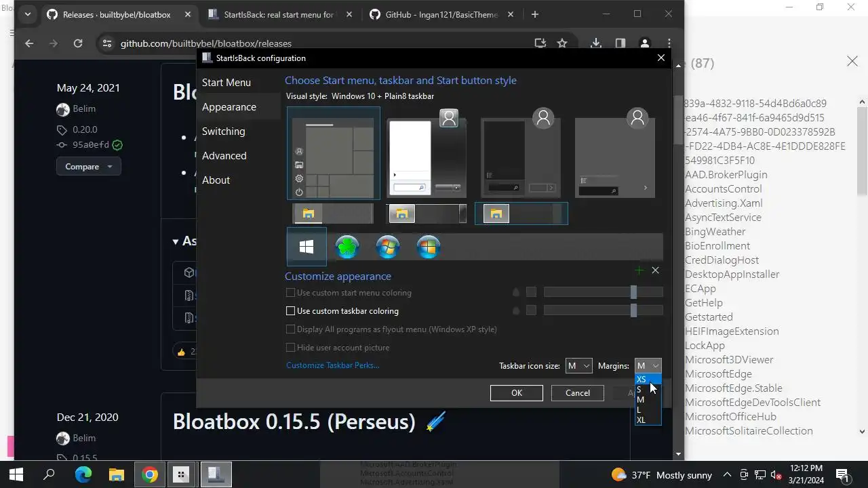Open the notification center icon
868x488 pixels.
842,474
